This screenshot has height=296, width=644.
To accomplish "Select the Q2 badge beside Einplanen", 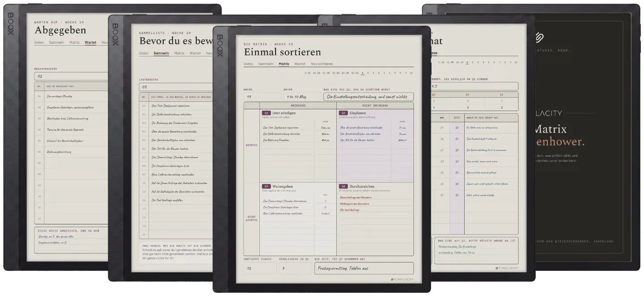I will pos(343,113).
